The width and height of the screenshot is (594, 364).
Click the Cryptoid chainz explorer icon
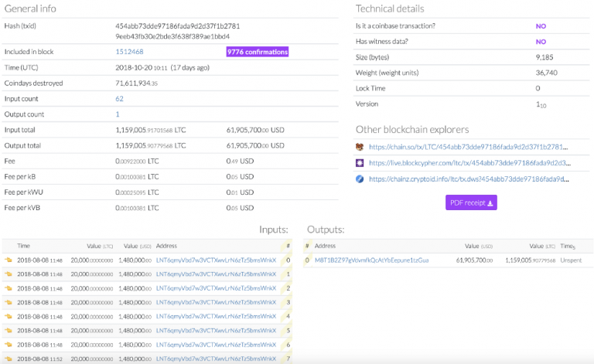[360, 179]
